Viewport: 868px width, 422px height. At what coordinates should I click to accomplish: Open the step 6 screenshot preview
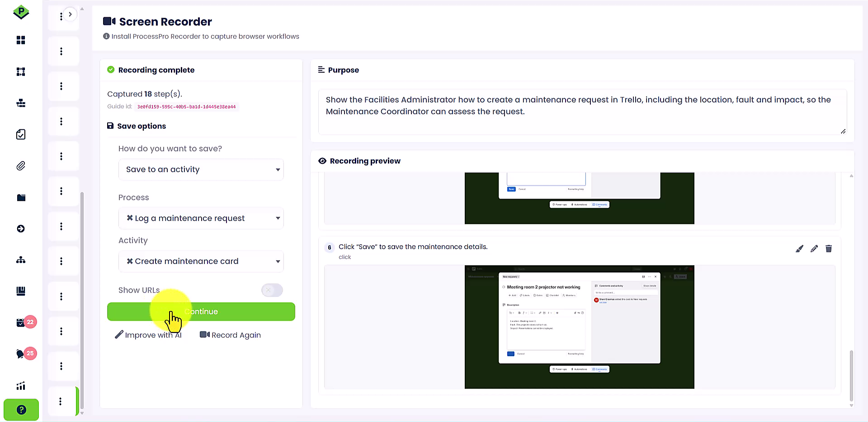pyautogui.click(x=579, y=327)
